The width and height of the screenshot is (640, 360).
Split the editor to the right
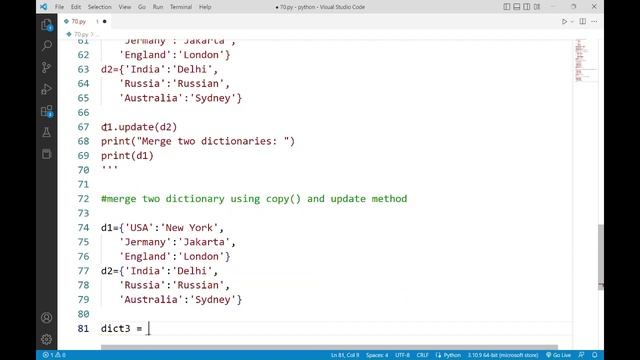[582, 22]
